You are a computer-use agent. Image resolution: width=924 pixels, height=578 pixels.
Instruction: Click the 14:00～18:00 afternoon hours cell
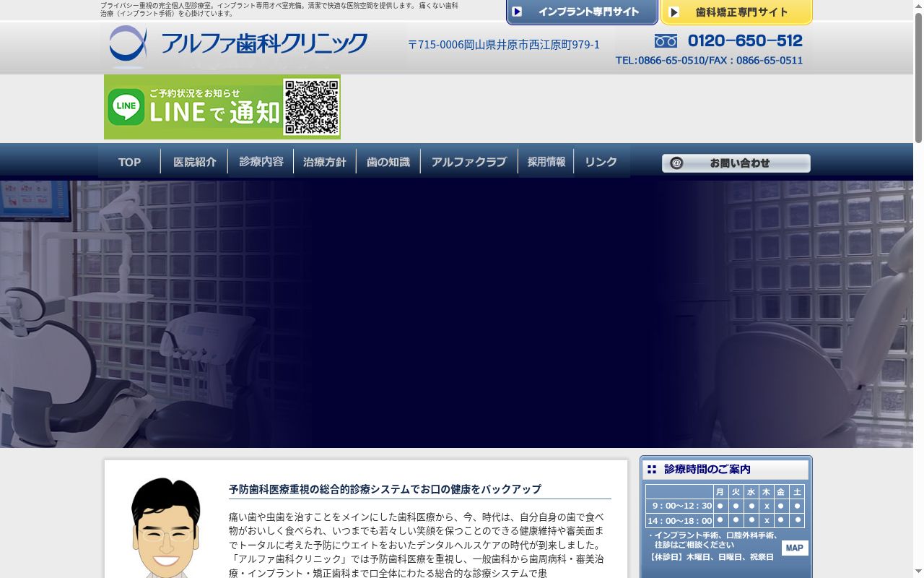(x=679, y=520)
